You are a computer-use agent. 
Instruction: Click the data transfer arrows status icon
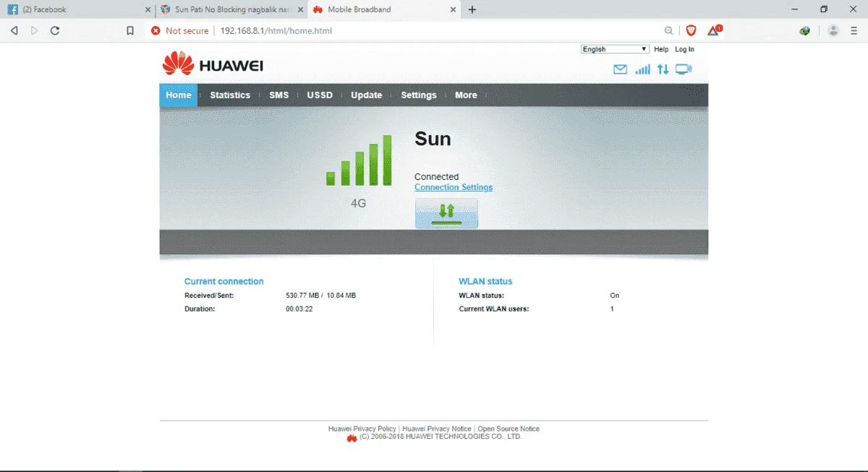click(x=663, y=69)
